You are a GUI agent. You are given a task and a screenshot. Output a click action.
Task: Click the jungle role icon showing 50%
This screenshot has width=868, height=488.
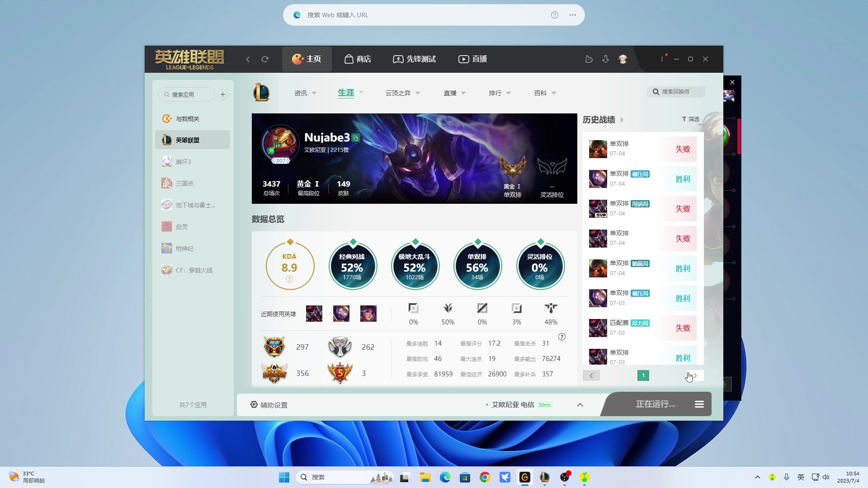448,308
